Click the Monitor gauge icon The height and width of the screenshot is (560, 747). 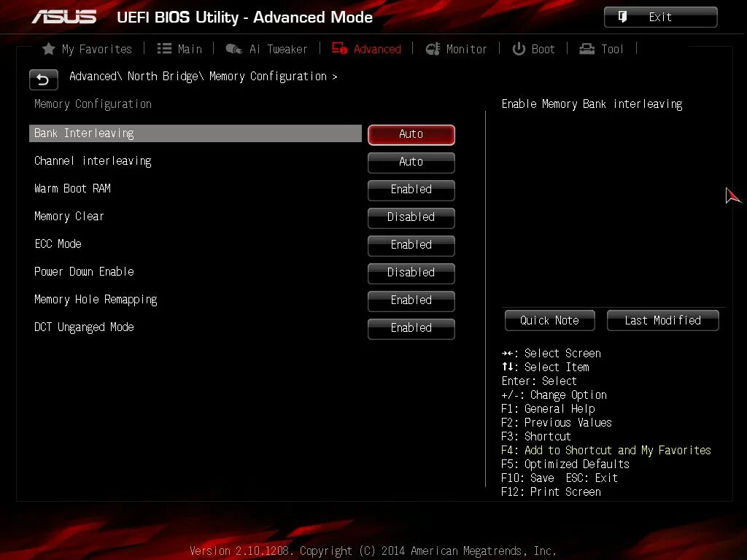pyautogui.click(x=433, y=49)
